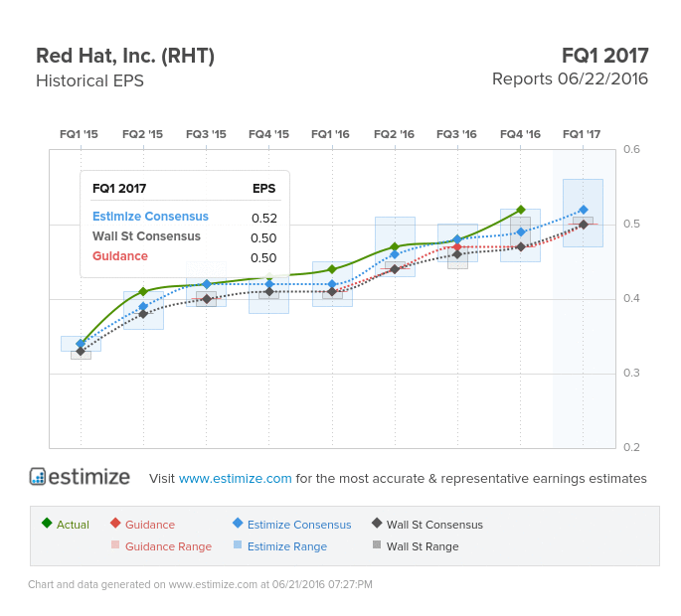681x616 pixels.
Task: Click the blue Estimize point at FQ1 '15
Action: [x=81, y=344]
